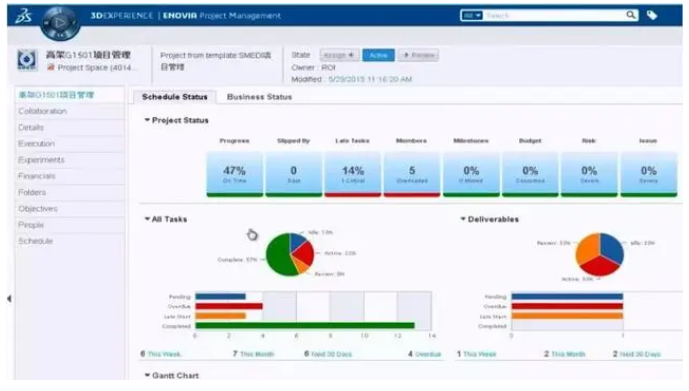
Task: Click the Budget 0% tile
Action: [x=530, y=174]
